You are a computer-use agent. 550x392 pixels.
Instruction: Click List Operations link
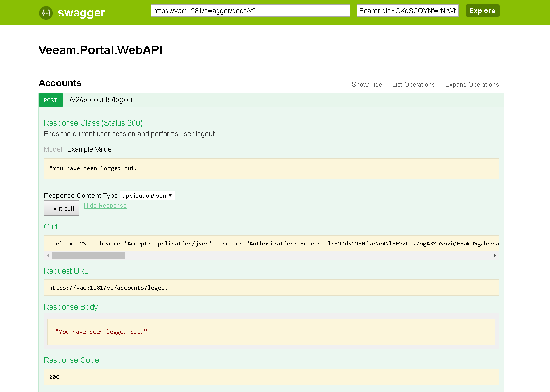(413, 84)
